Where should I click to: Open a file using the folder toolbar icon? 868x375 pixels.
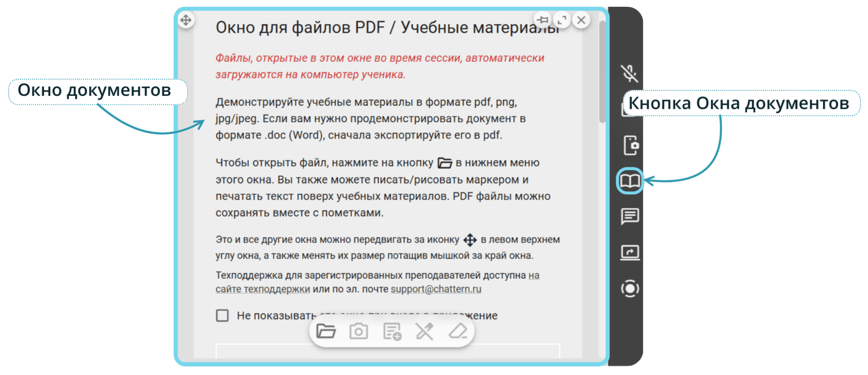325,331
